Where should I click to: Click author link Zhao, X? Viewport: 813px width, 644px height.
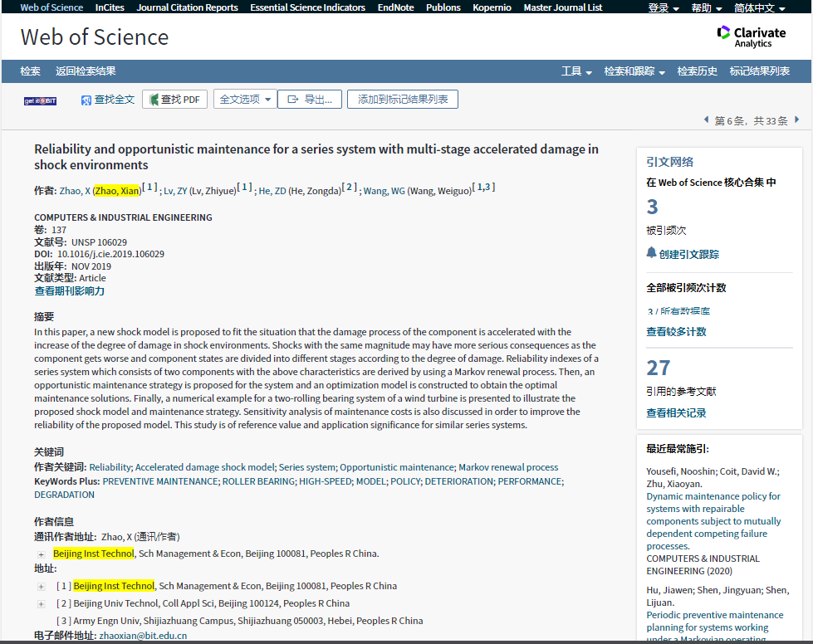(x=75, y=191)
